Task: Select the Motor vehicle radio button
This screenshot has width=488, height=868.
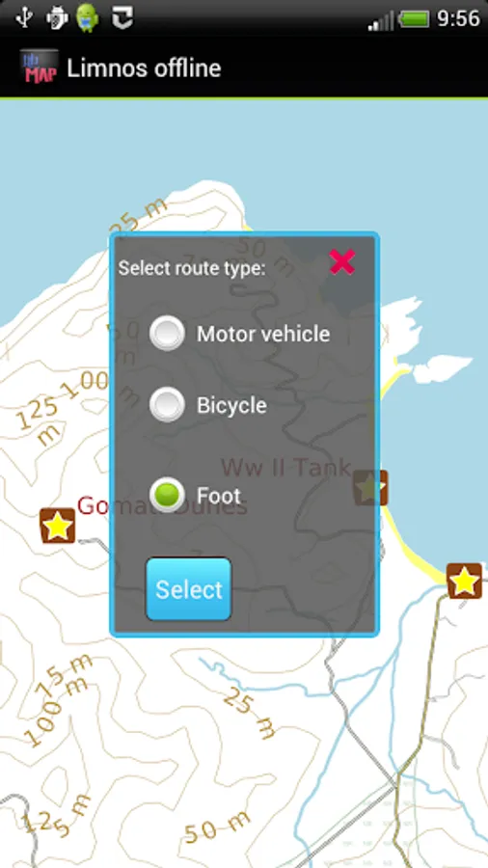Action: click(x=167, y=334)
